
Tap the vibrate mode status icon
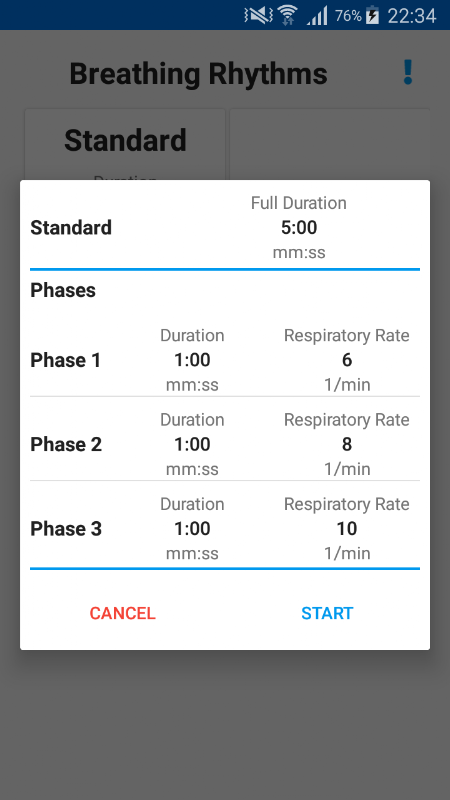tap(258, 15)
